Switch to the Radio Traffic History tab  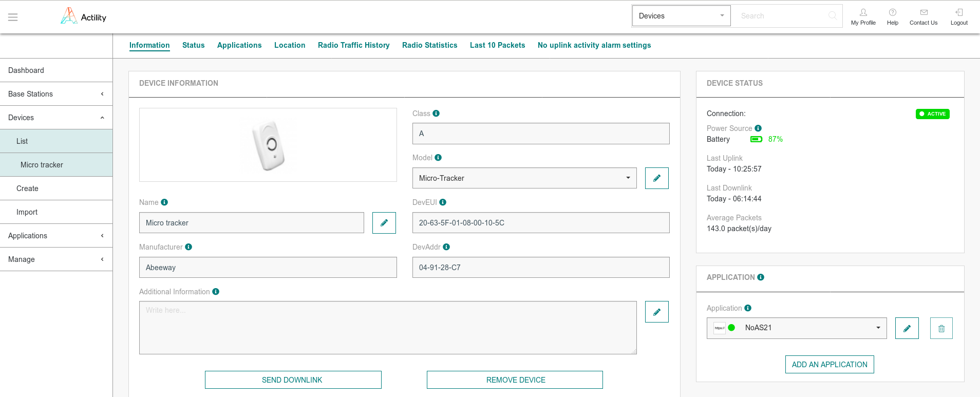tap(353, 45)
